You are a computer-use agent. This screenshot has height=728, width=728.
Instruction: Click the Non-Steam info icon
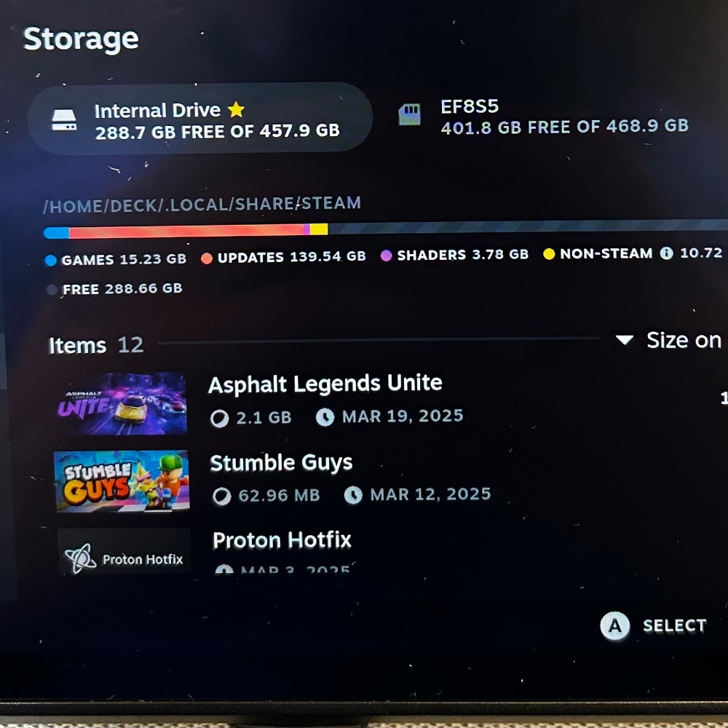[x=666, y=253]
